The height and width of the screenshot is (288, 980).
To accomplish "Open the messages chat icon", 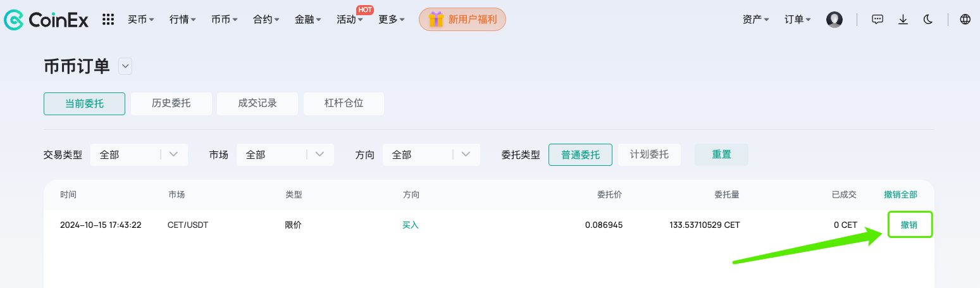I will [878, 20].
